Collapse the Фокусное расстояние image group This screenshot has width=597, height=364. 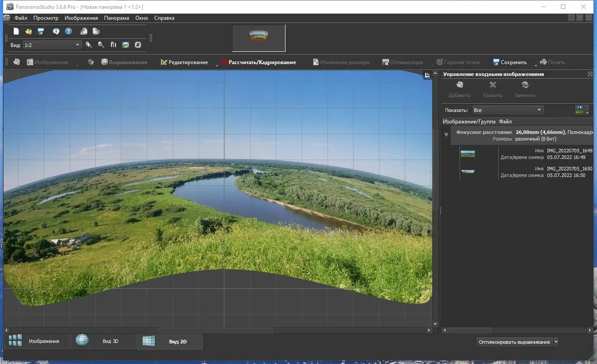click(446, 135)
